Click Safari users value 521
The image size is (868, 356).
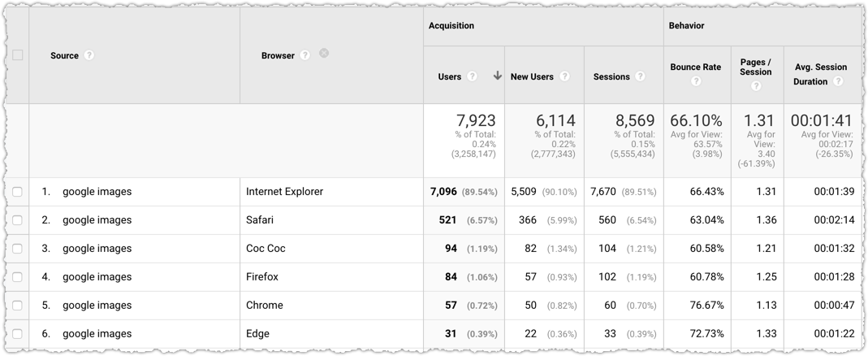tap(448, 220)
